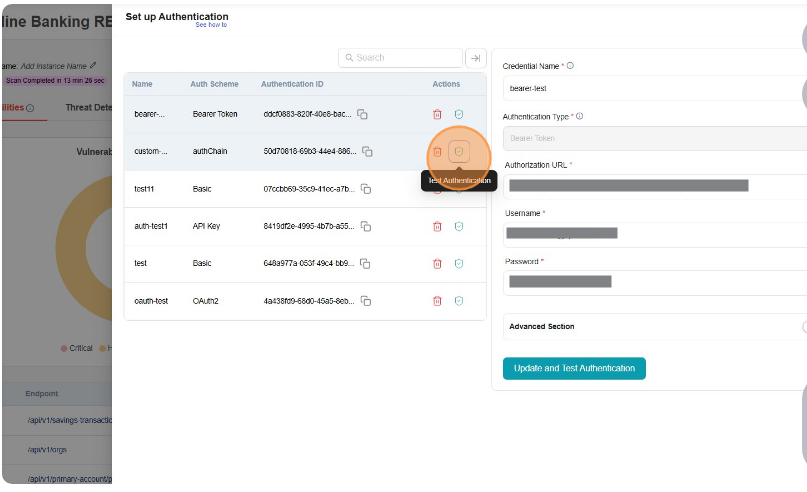Test authentication for oauth-test row
This screenshot has height=492, width=807.
point(459,300)
